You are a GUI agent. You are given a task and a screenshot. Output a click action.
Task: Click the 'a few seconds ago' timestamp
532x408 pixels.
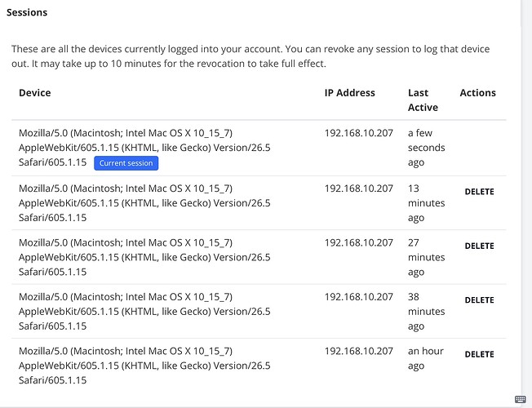point(427,148)
